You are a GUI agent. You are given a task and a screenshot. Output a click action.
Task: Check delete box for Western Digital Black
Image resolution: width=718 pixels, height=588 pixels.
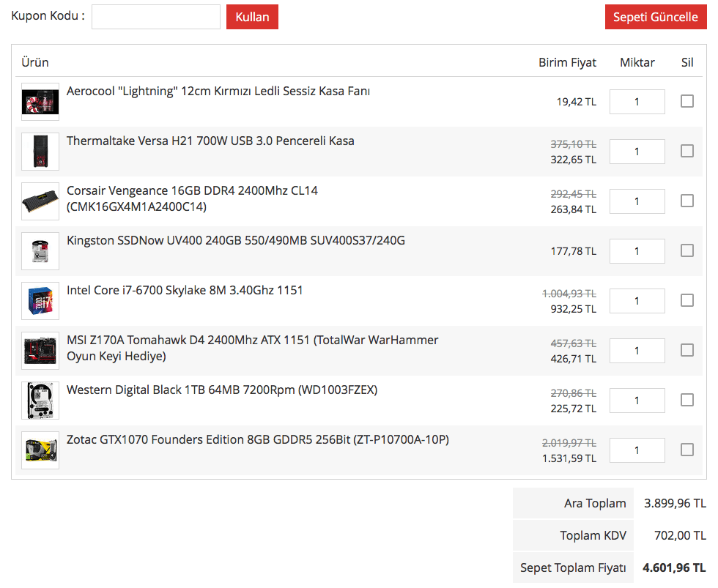(687, 401)
